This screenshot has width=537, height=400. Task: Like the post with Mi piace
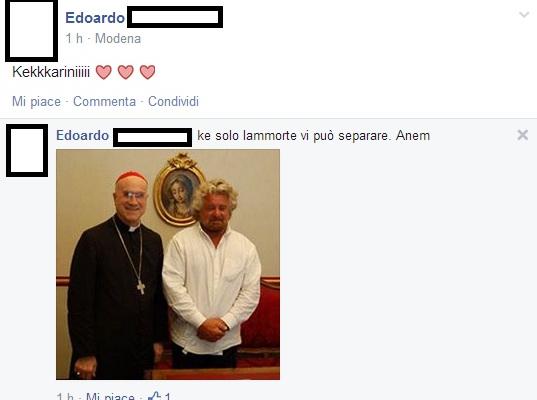[x=36, y=101]
